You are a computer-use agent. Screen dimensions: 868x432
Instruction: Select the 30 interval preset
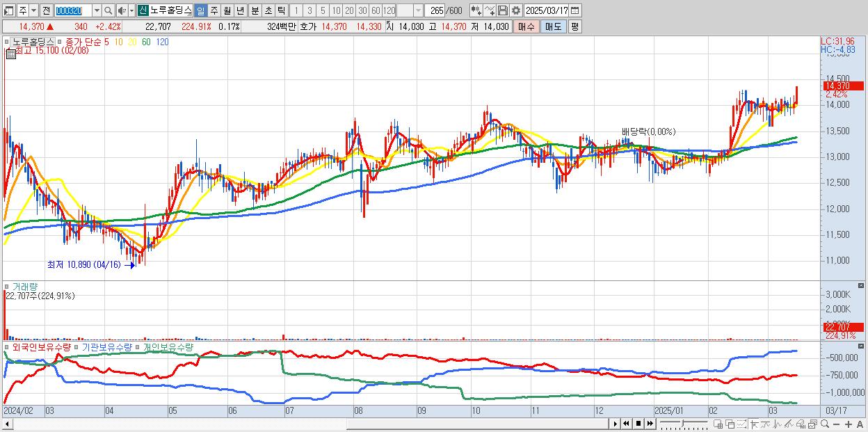click(362, 10)
